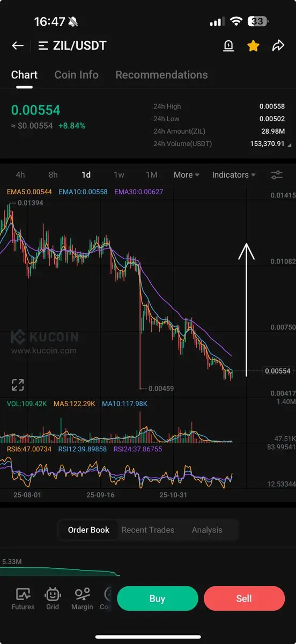296x644 pixels.
Task: Open the Grid trading bot icon
Action: [x=53, y=599]
